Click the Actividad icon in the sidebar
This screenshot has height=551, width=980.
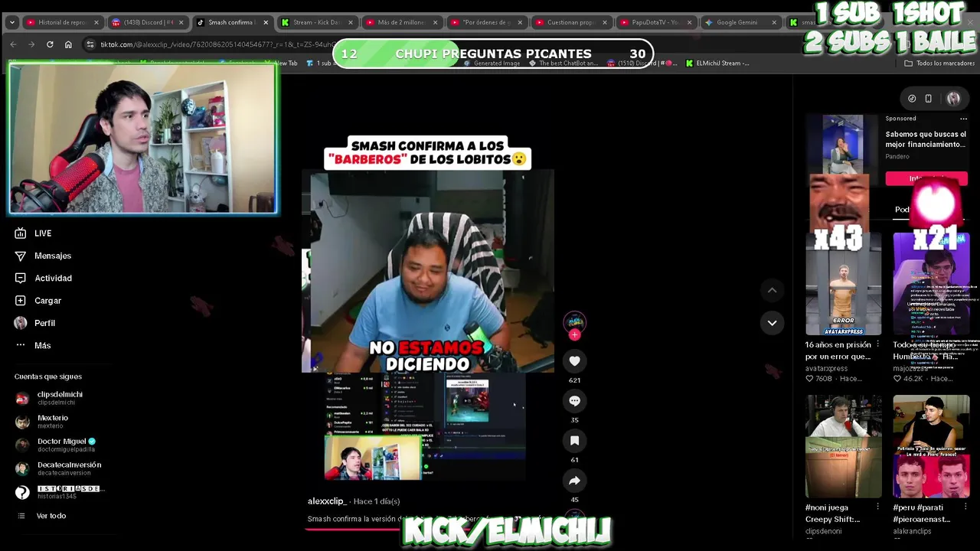(x=21, y=278)
